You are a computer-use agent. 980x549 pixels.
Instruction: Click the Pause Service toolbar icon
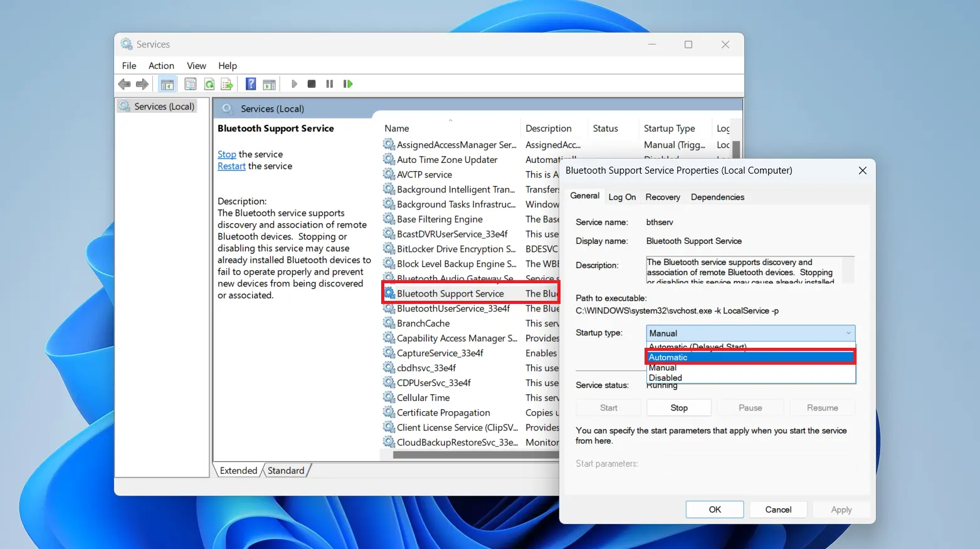[330, 84]
